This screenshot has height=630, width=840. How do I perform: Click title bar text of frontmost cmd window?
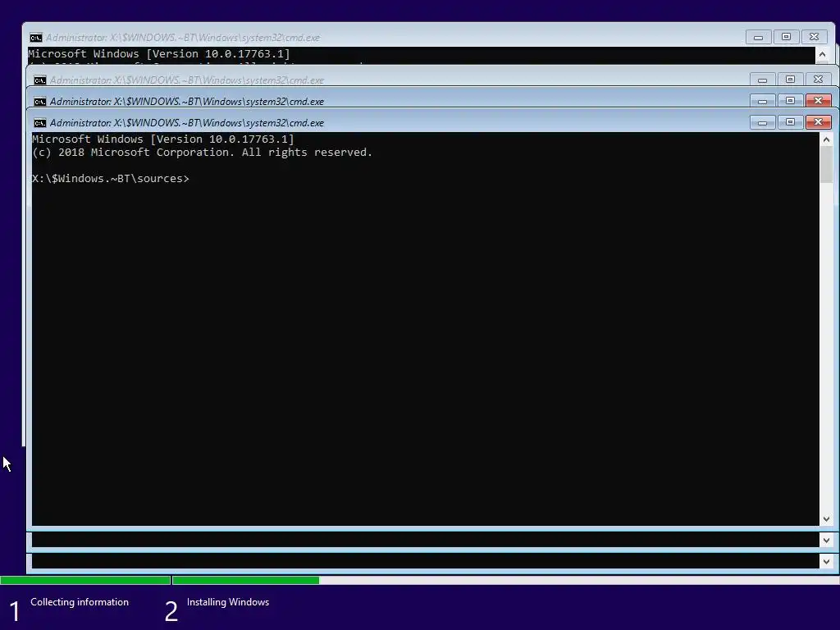click(x=187, y=123)
